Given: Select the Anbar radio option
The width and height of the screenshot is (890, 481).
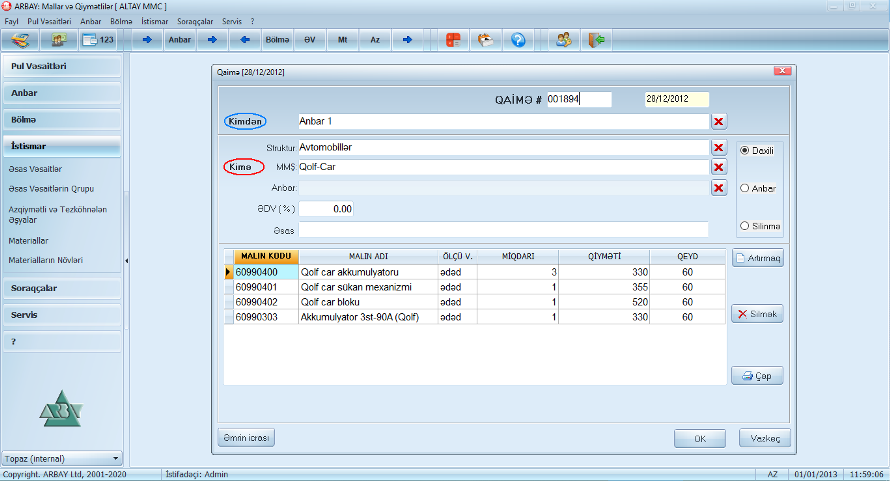Looking at the screenshot, I should 757,188.
